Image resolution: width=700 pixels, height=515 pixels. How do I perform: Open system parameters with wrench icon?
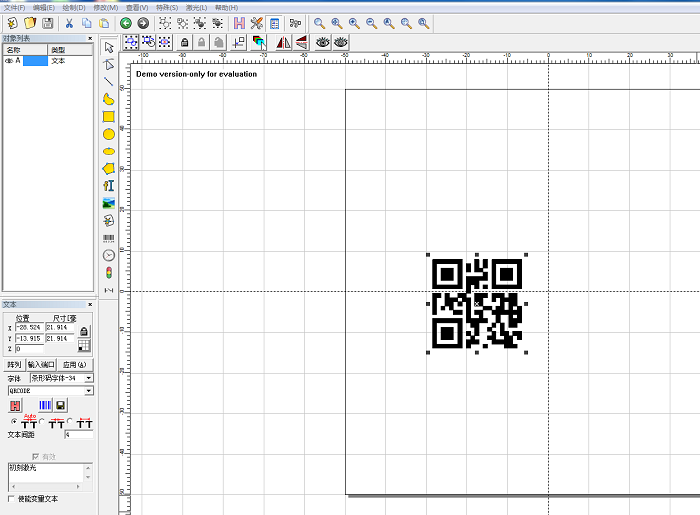click(257, 23)
